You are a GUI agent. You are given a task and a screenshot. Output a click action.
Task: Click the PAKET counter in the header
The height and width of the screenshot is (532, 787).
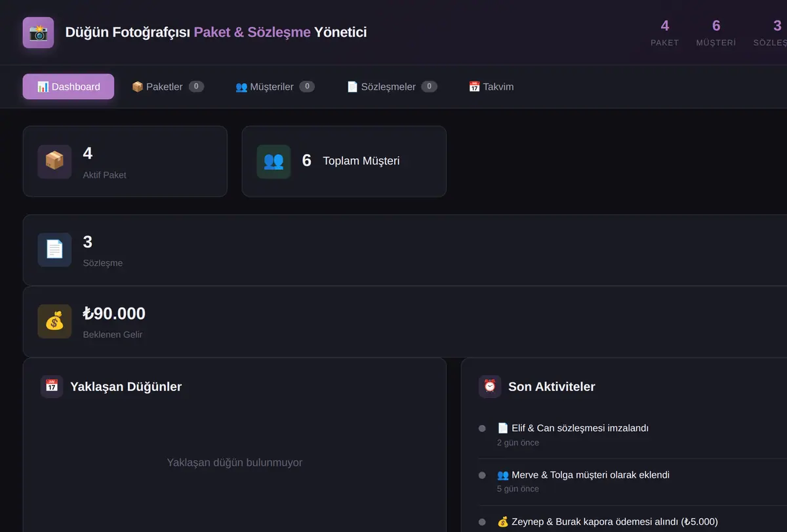(665, 33)
